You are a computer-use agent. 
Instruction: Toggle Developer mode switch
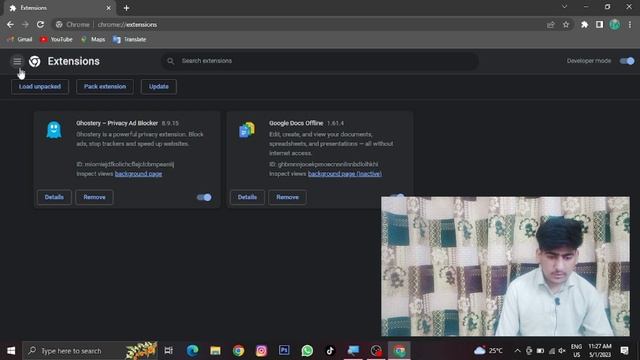tap(627, 61)
